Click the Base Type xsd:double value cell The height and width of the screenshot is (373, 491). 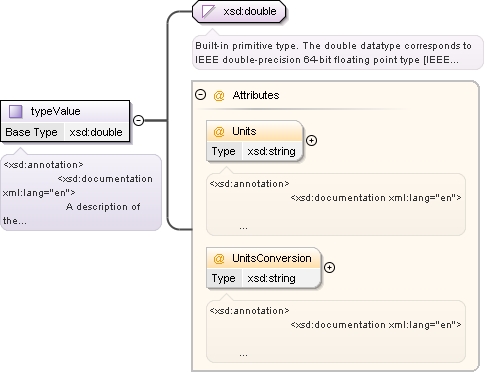(x=96, y=132)
